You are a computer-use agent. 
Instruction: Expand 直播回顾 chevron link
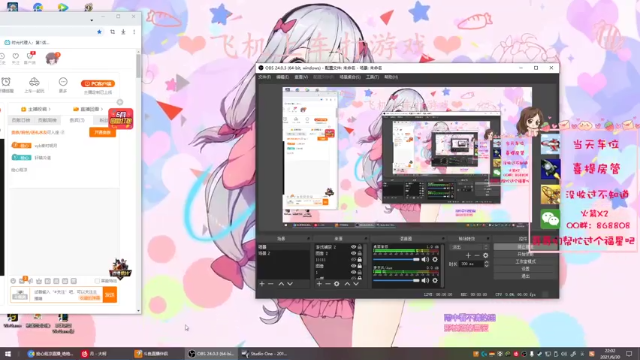88,109
